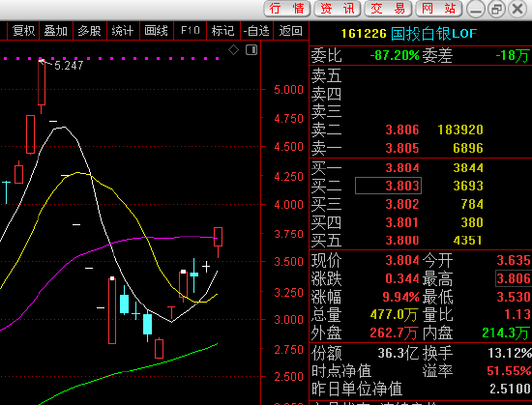Select the 画线 draw line tool
The image size is (532, 405).
[x=157, y=31]
